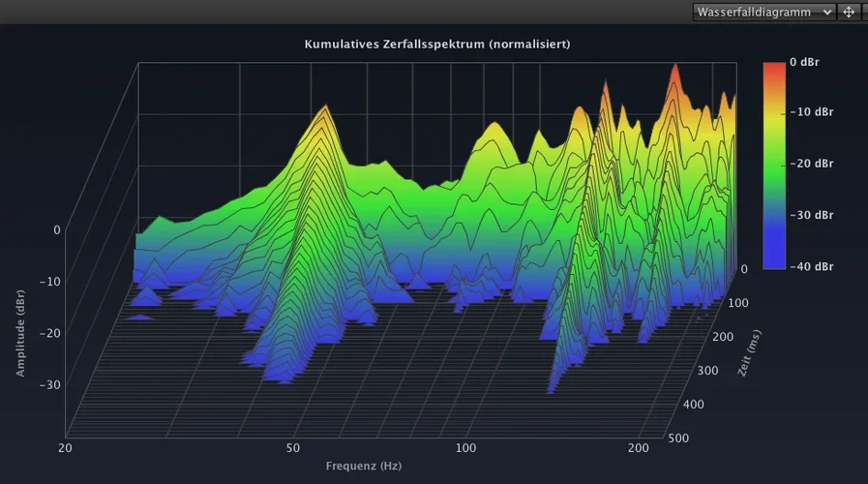Click the Zeit (ms) axis label
This screenshot has width=868, height=484.
pyautogui.click(x=750, y=352)
